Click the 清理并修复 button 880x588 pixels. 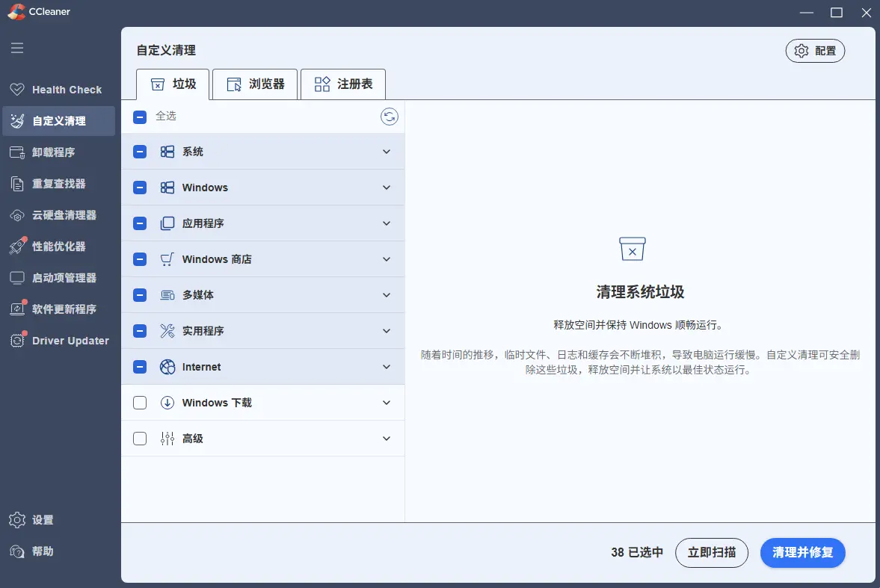[802, 553]
